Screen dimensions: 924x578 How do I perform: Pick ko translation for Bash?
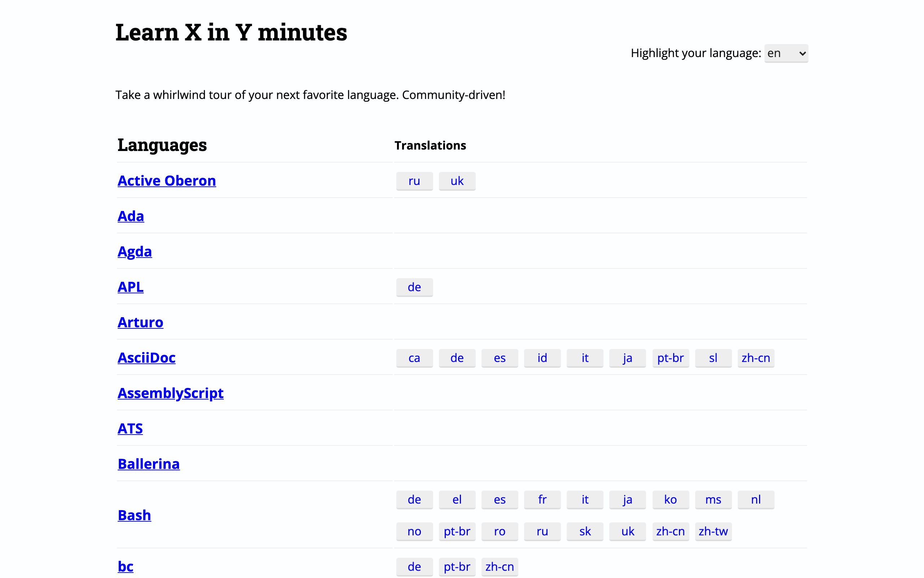(671, 500)
